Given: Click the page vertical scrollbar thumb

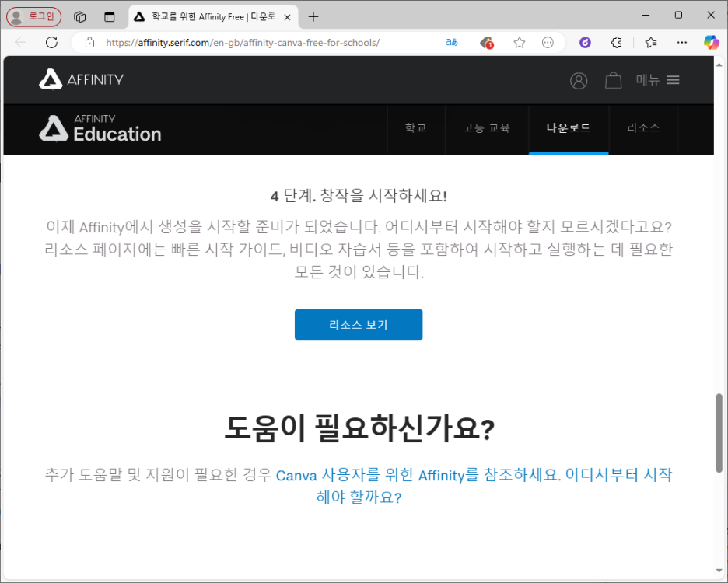Looking at the screenshot, I should tap(719, 433).
